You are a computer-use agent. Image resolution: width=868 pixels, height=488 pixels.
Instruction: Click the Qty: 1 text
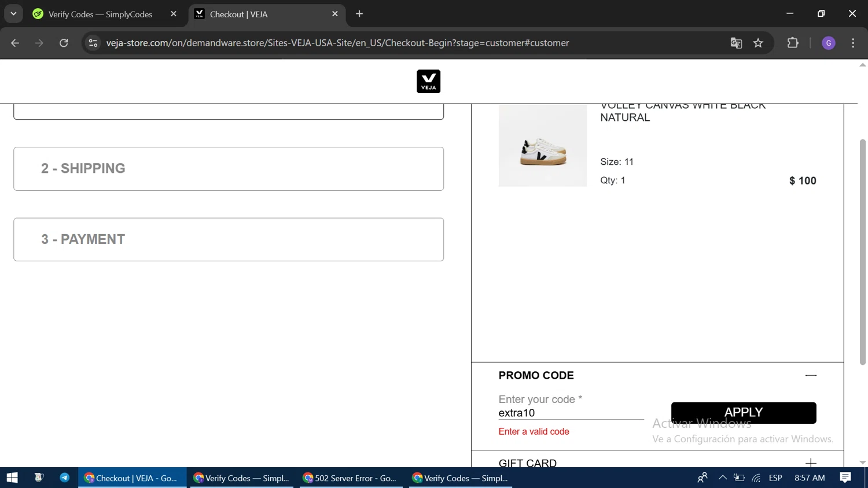613,180
